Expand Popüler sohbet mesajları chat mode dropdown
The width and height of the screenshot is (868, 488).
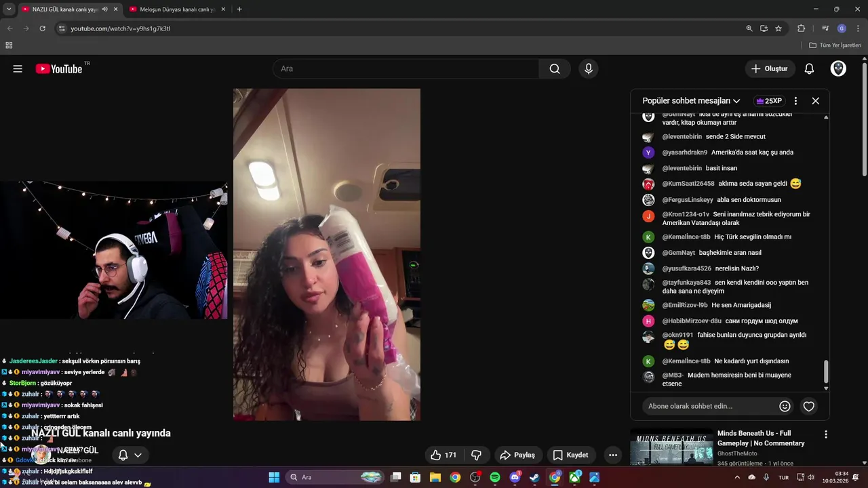(x=691, y=101)
